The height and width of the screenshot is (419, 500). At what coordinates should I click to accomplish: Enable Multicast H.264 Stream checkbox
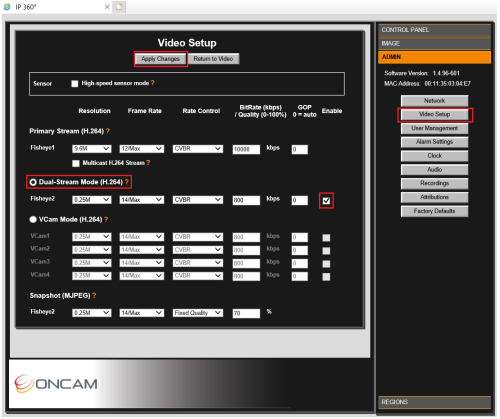pos(76,163)
